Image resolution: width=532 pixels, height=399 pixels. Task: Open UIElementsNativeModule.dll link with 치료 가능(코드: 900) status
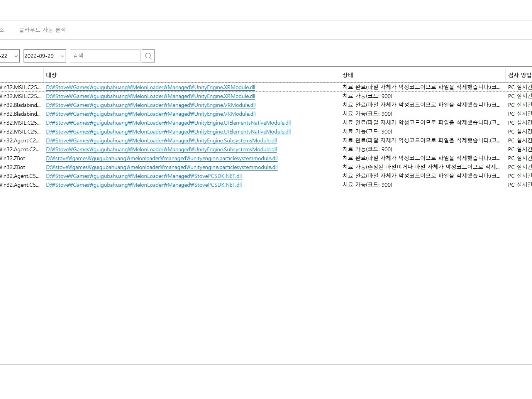pyautogui.click(x=168, y=132)
